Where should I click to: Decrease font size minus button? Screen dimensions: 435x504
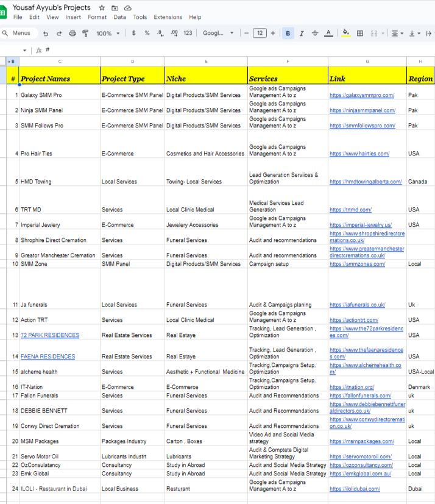tap(246, 33)
